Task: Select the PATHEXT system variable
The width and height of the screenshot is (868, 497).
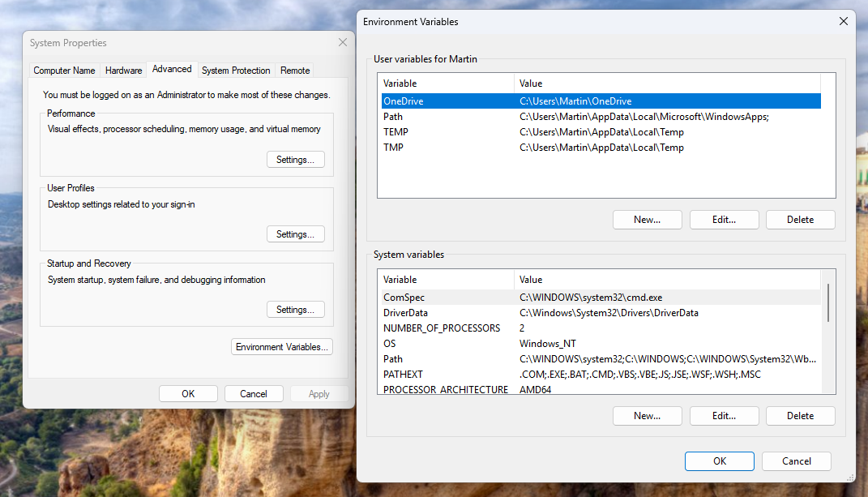Action: pos(601,375)
